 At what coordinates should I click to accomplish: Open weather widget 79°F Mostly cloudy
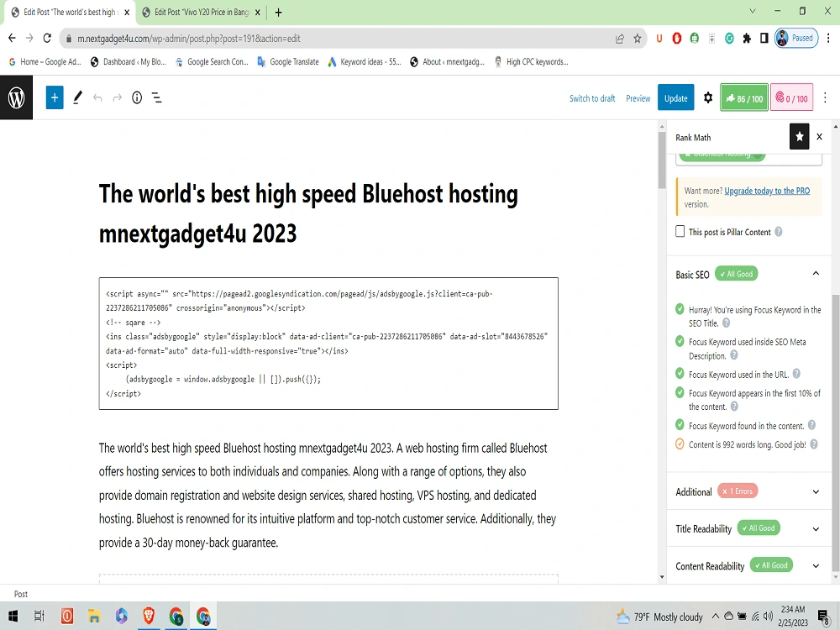click(660, 617)
